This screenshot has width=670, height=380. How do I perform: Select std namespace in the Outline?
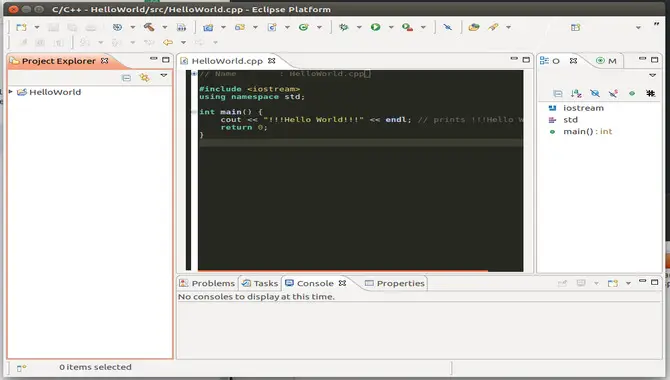point(570,120)
